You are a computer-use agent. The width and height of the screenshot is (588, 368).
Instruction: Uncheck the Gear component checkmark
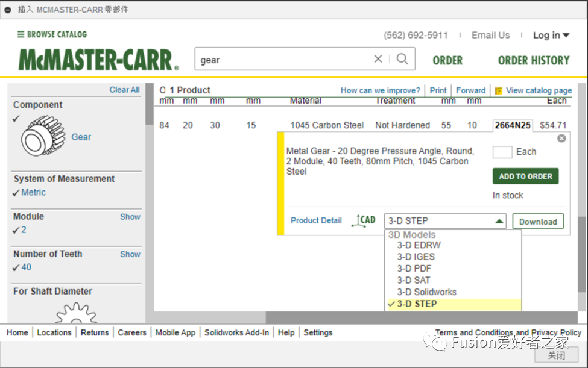click(16, 119)
